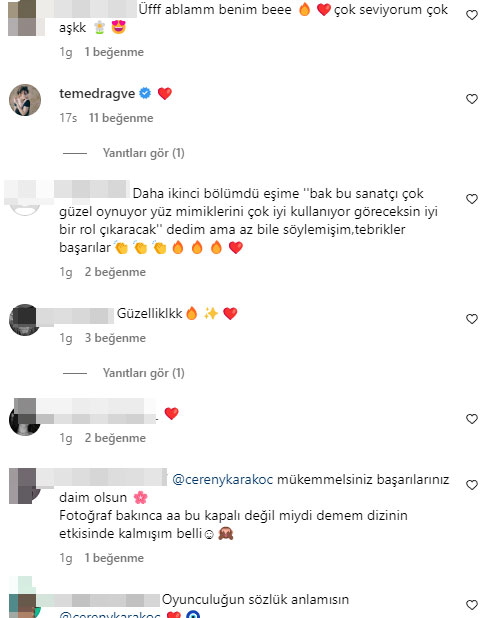Expand replies under temedragve comment

(x=143, y=153)
